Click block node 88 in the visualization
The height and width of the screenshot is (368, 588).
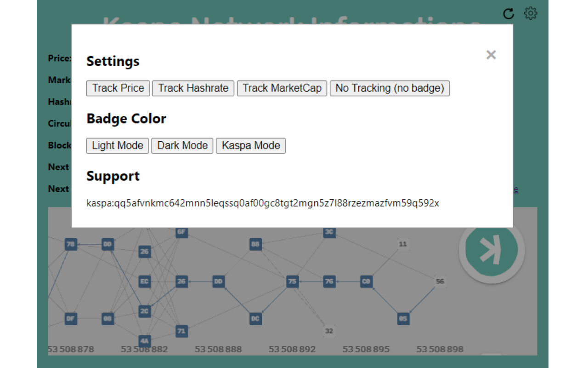click(x=255, y=244)
